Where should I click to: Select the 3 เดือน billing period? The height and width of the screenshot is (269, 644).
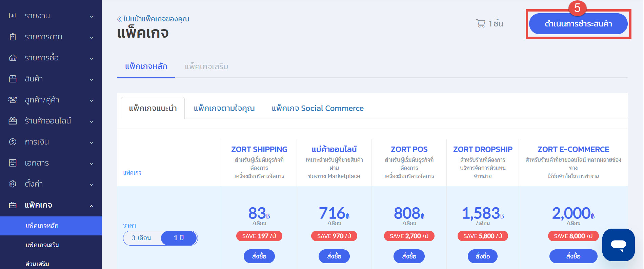click(141, 238)
